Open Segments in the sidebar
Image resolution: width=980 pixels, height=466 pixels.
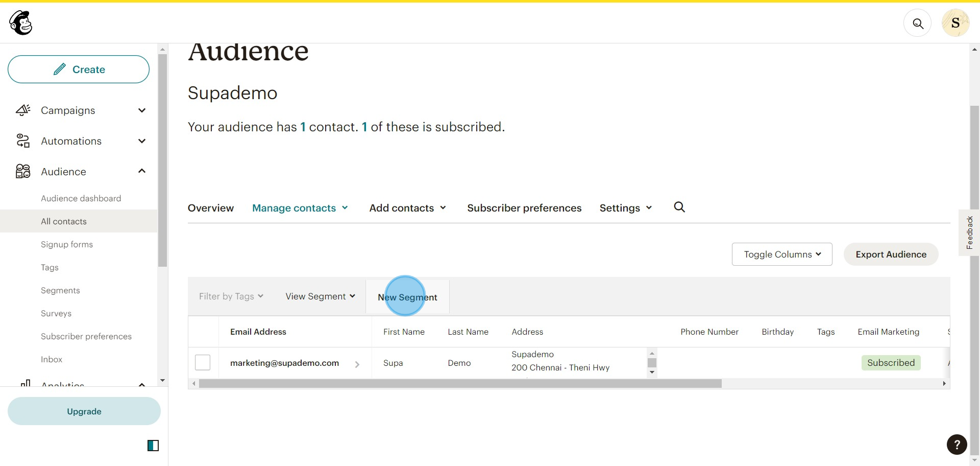point(60,290)
